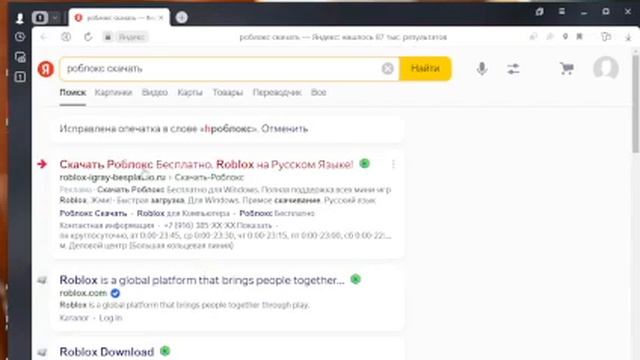640x360 pixels.
Task: Expand the tab group dropdown arrow
Action: click(x=55, y=18)
